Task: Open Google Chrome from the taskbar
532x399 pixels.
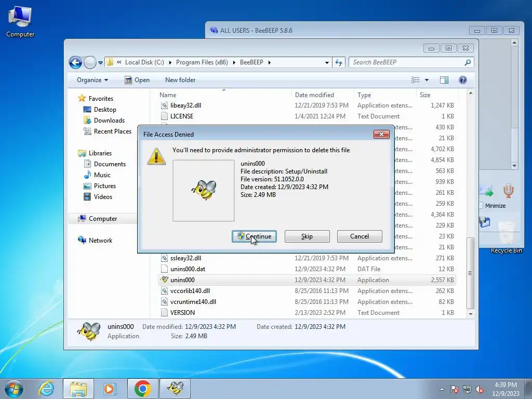Action: point(143,389)
